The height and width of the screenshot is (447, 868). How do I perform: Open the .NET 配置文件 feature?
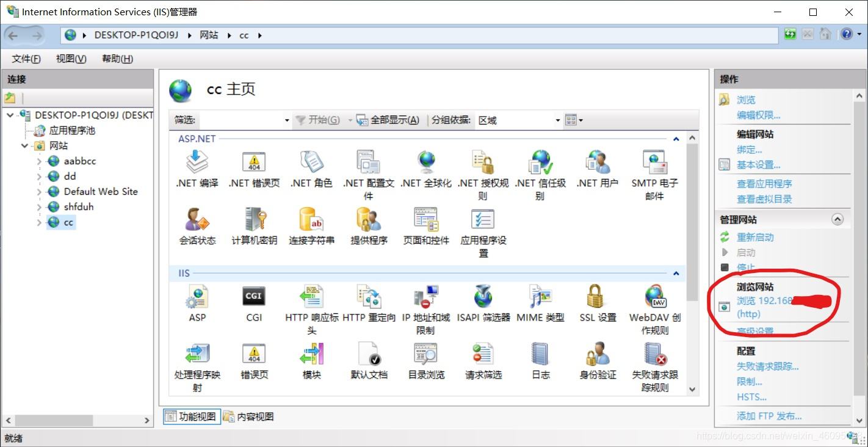(x=369, y=175)
